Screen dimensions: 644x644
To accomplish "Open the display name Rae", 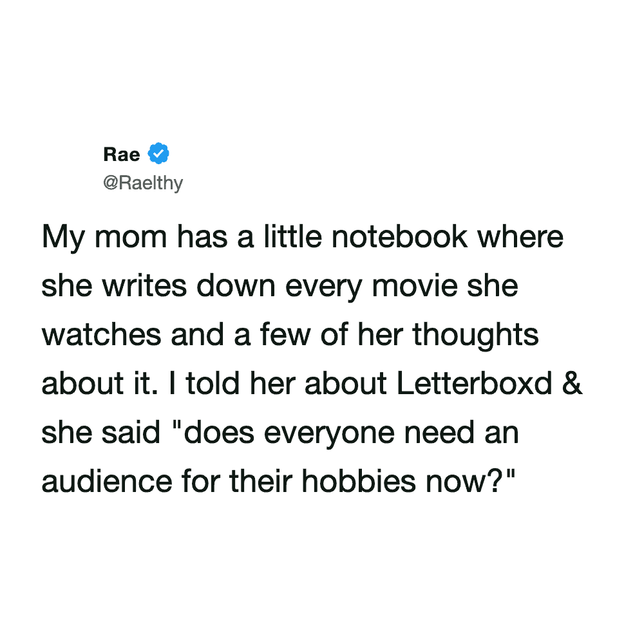I will pos(121,156).
